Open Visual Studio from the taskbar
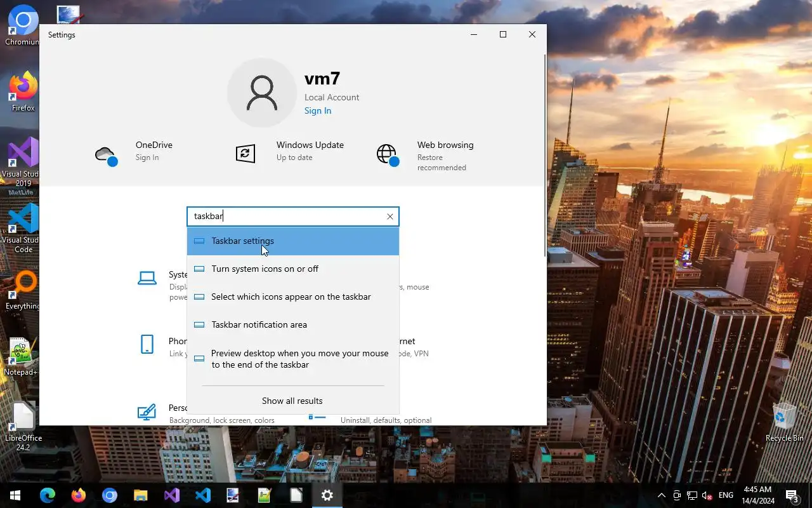This screenshot has height=508, width=812. point(171,495)
